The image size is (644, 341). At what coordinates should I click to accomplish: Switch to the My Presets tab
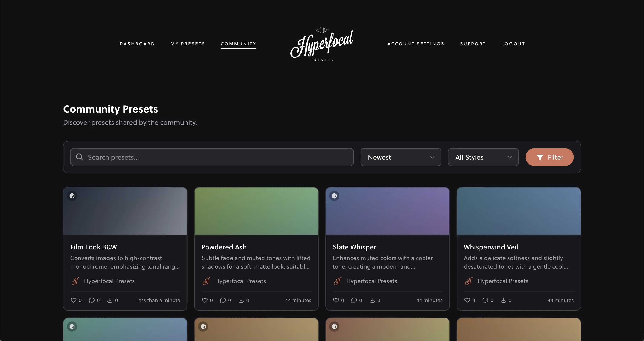pyautogui.click(x=188, y=44)
